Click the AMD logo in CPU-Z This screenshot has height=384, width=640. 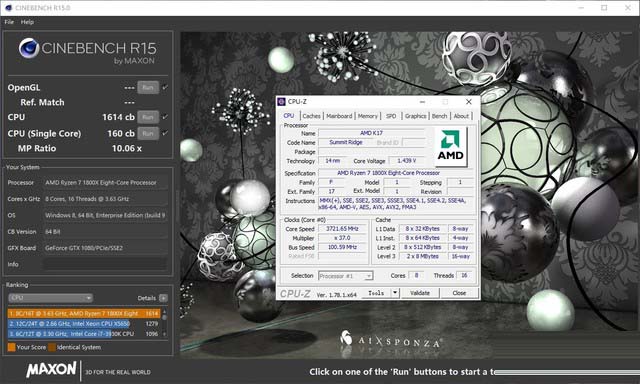[451, 146]
